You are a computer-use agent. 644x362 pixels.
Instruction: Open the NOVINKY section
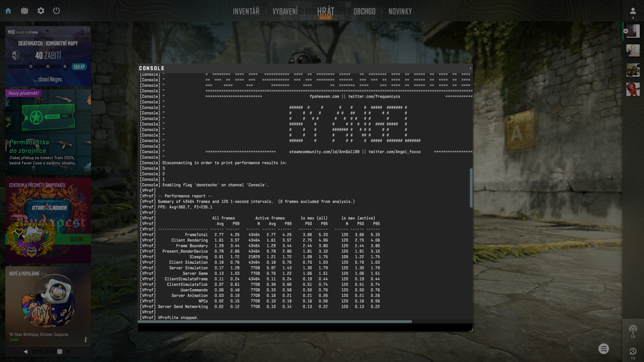pyautogui.click(x=400, y=11)
